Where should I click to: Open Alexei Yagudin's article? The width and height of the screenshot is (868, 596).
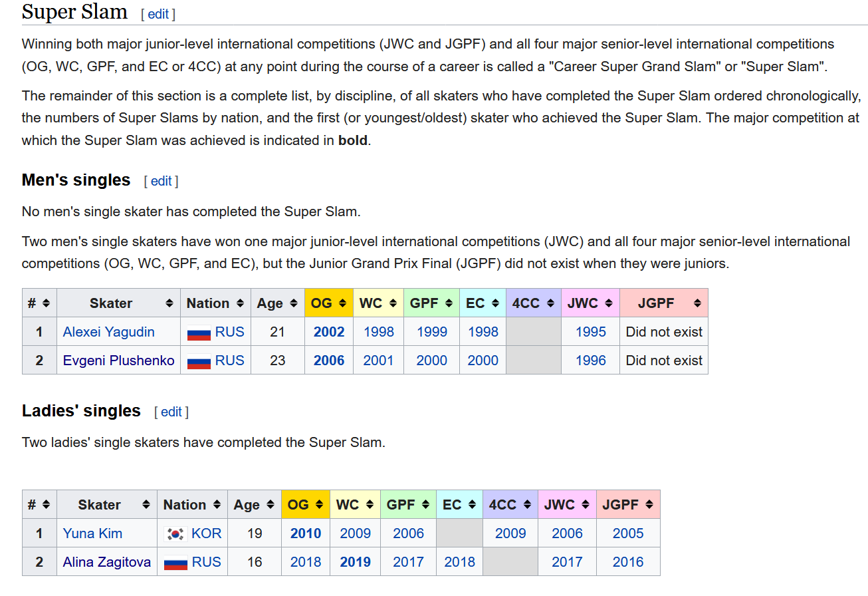click(109, 332)
